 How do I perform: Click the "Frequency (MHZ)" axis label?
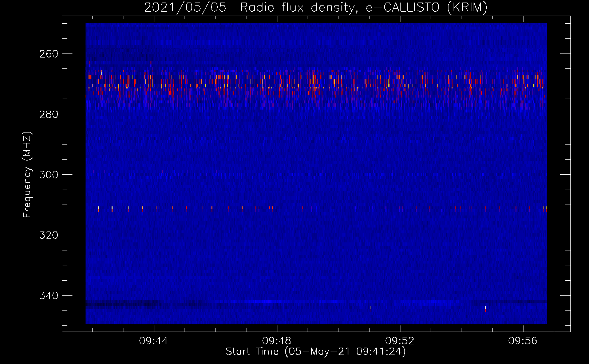pyautogui.click(x=27, y=174)
